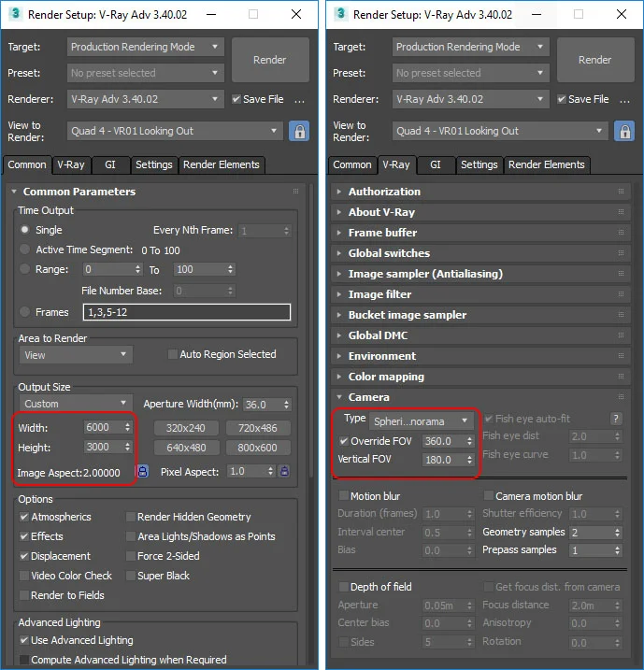
Task: Toggle Save File checkbox in left window
Action: tap(236, 99)
